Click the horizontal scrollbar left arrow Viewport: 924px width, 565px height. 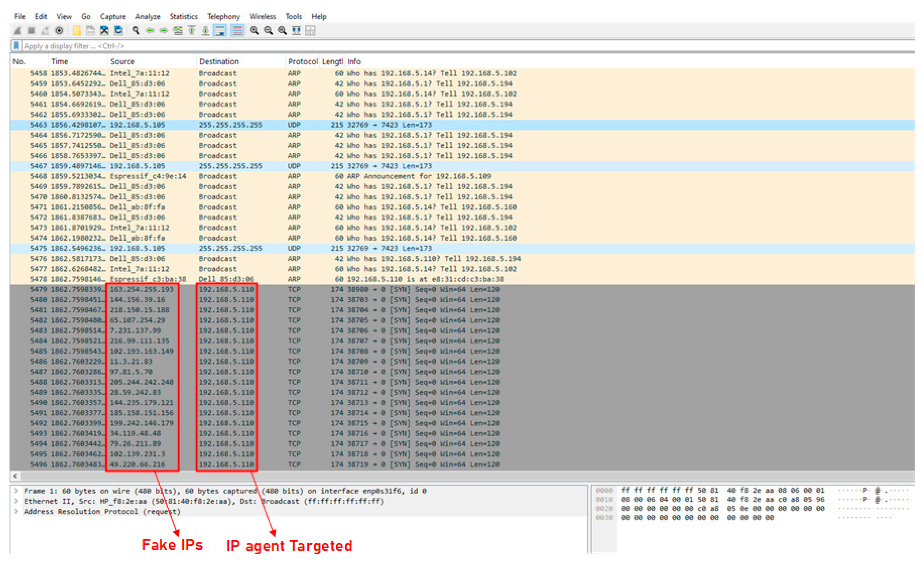coord(15,476)
